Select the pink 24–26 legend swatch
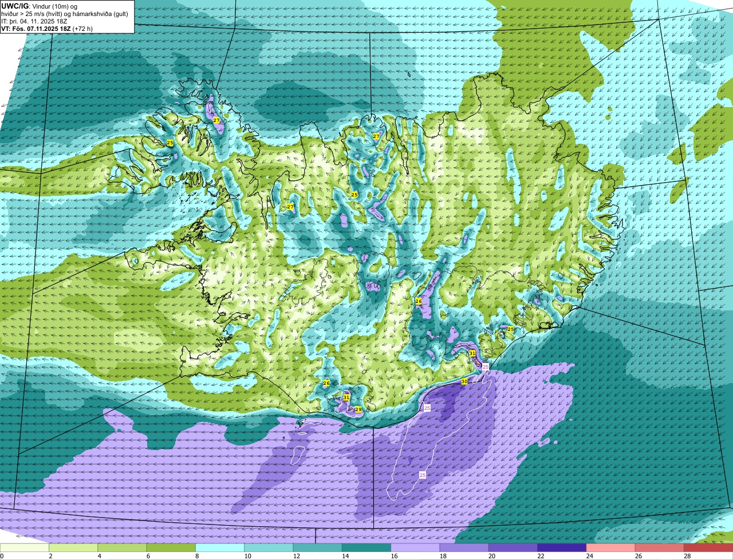 (611, 548)
